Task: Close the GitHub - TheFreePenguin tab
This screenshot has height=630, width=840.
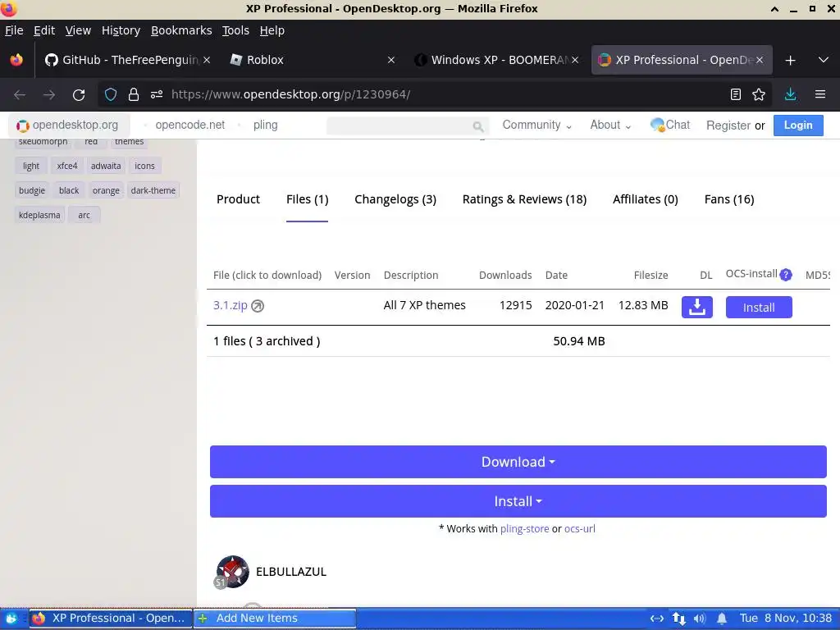Action: click(x=207, y=60)
